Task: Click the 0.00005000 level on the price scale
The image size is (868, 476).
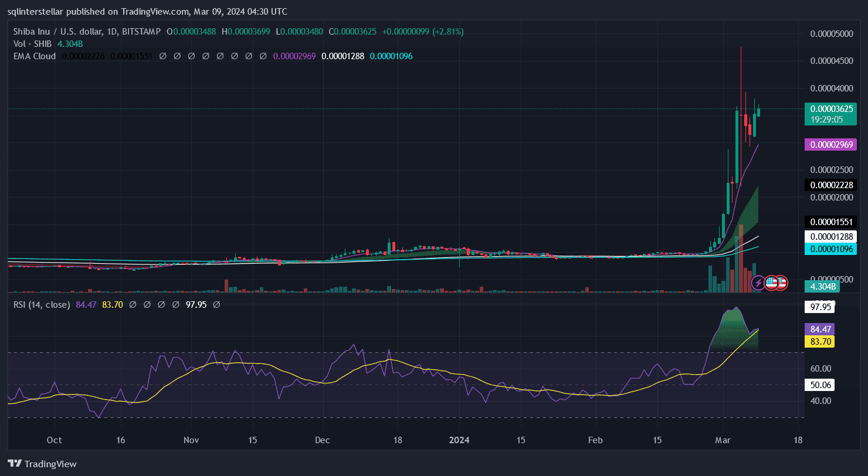Action: [x=830, y=34]
